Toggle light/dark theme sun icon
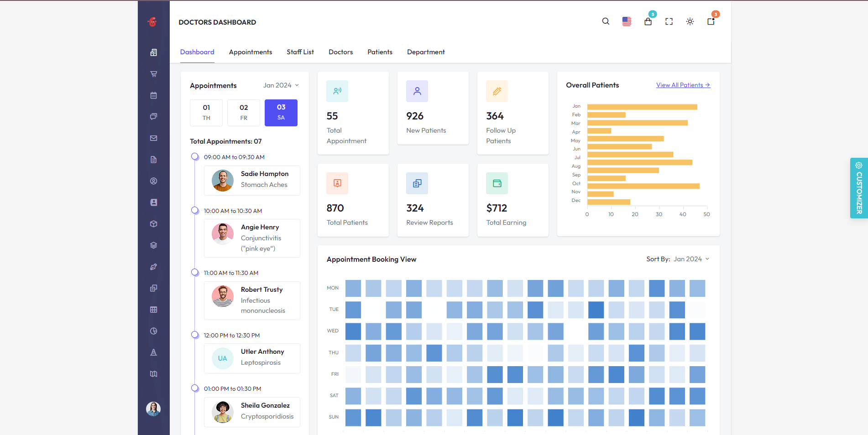This screenshot has width=868, height=435. [690, 21]
